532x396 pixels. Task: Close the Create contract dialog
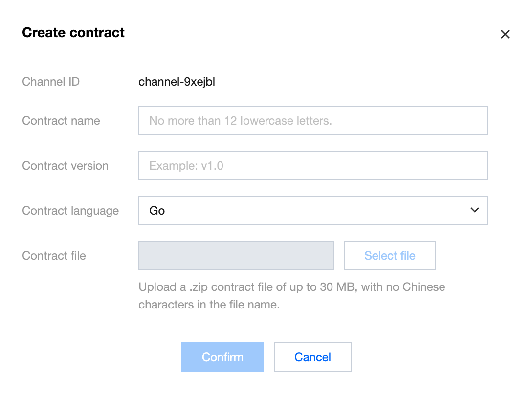(x=505, y=34)
